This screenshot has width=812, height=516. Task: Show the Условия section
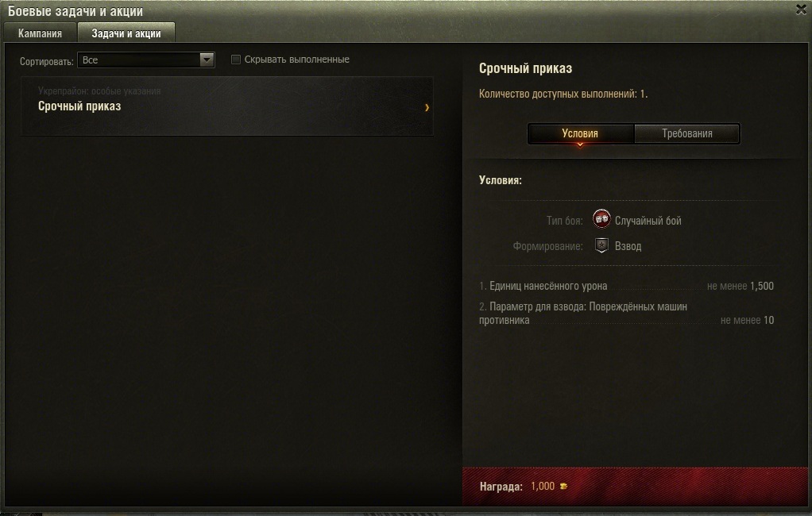point(580,133)
